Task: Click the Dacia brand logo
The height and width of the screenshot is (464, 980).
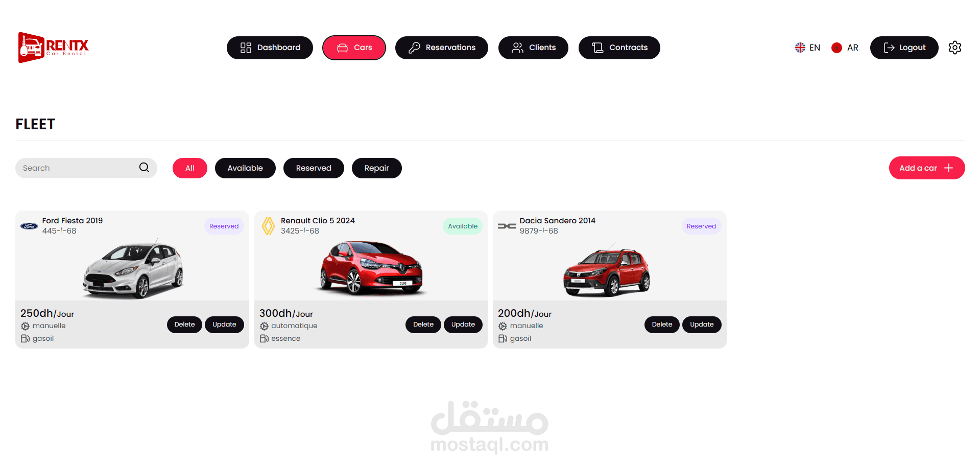Action: [507, 226]
